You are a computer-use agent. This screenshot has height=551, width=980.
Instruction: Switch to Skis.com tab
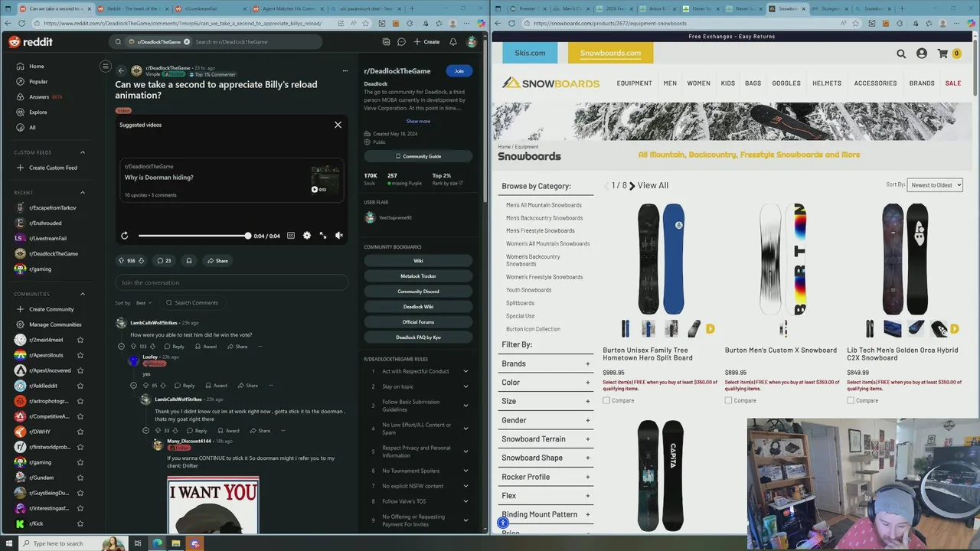[x=530, y=53]
